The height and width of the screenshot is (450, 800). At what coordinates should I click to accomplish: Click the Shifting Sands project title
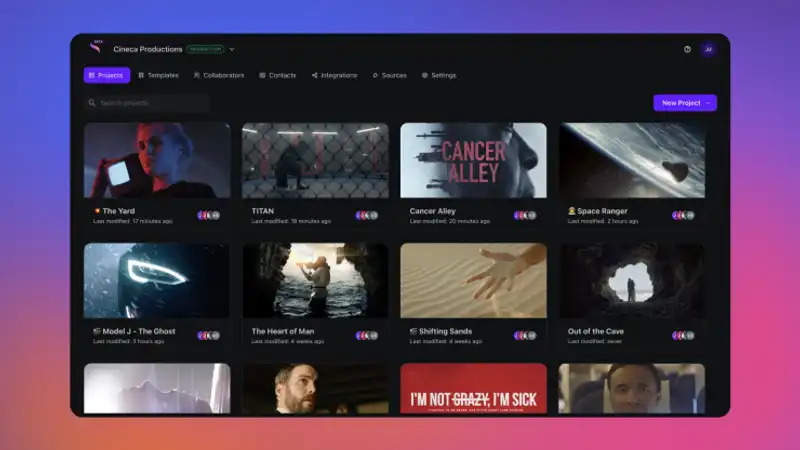445,331
